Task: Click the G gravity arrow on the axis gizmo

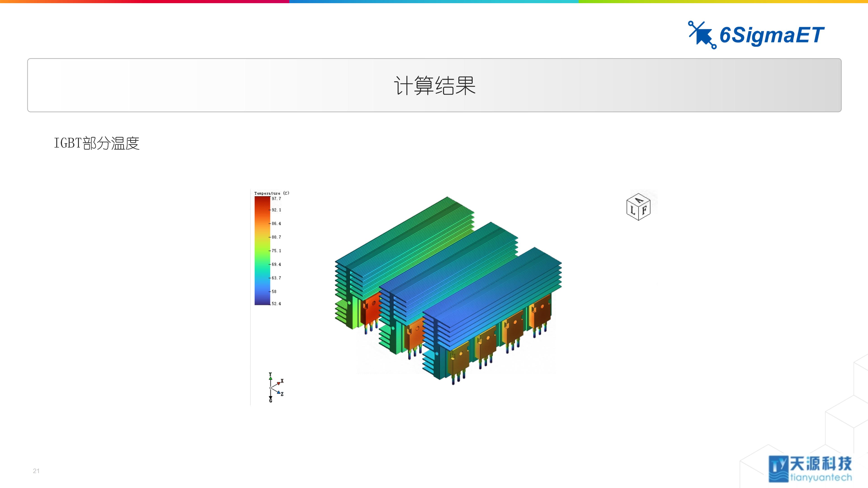Action: click(x=271, y=398)
